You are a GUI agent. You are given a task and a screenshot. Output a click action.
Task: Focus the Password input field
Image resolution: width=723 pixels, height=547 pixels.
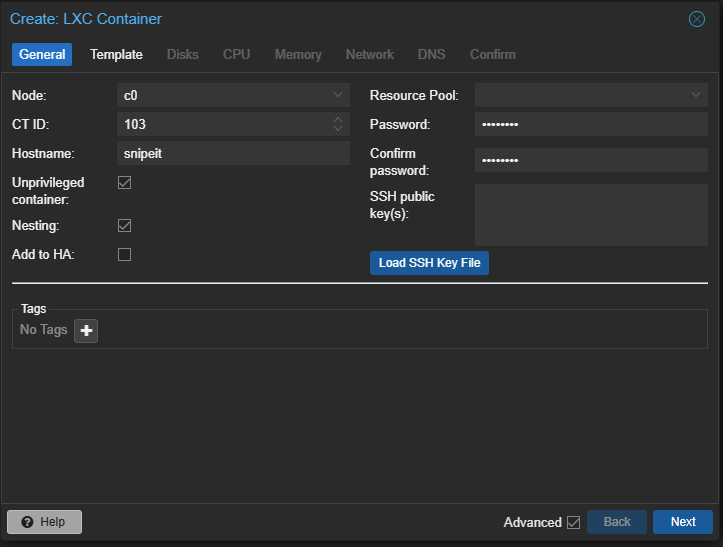(x=591, y=125)
